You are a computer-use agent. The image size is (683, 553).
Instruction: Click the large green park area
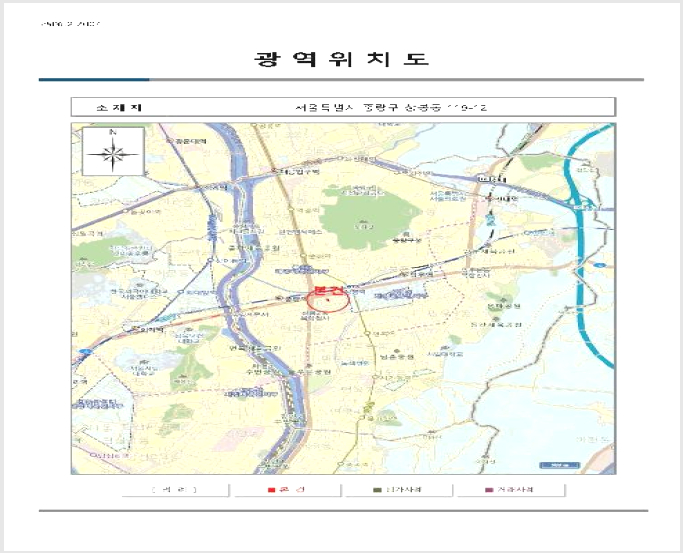370,218
